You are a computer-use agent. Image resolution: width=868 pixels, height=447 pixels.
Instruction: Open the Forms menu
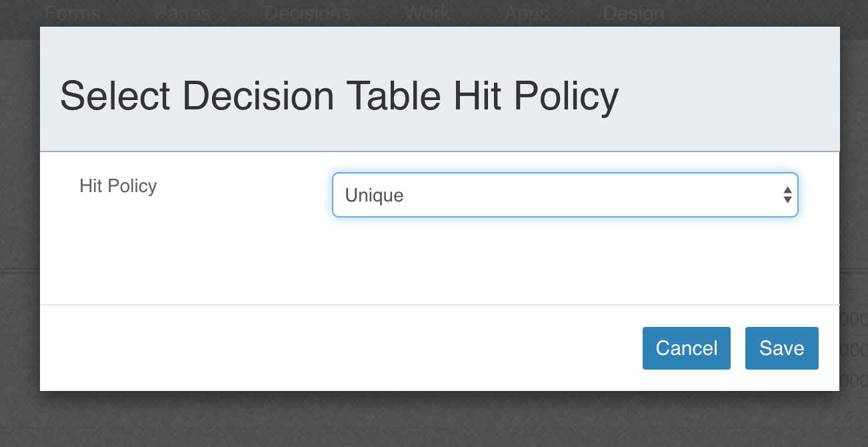[72, 13]
